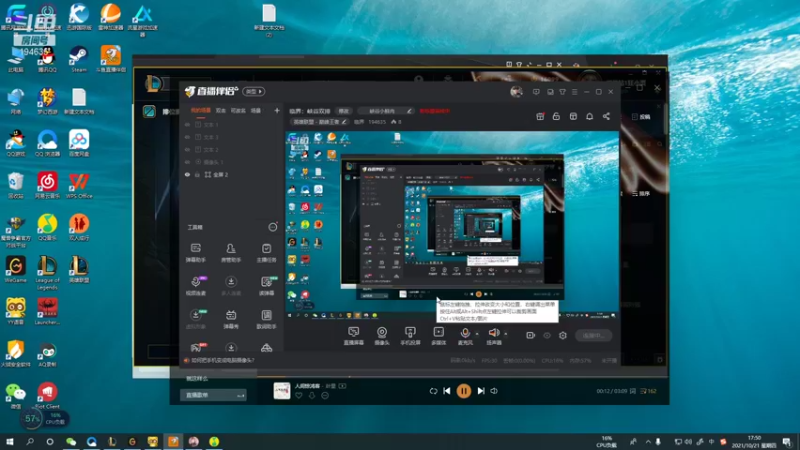Toggle visibility of 文本 2 layer
The width and height of the screenshot is (800, 450).
[187, 149]
